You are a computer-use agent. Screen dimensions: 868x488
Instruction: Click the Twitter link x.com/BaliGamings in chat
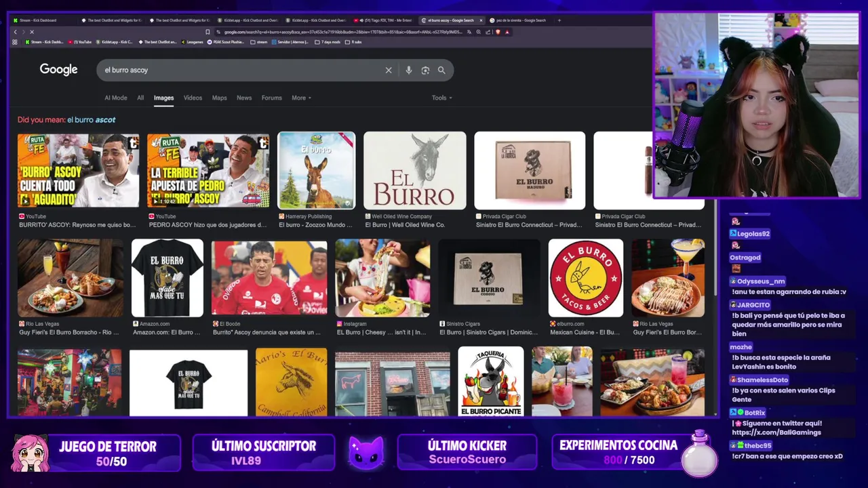pyautogui.click(x=776, y=432)
